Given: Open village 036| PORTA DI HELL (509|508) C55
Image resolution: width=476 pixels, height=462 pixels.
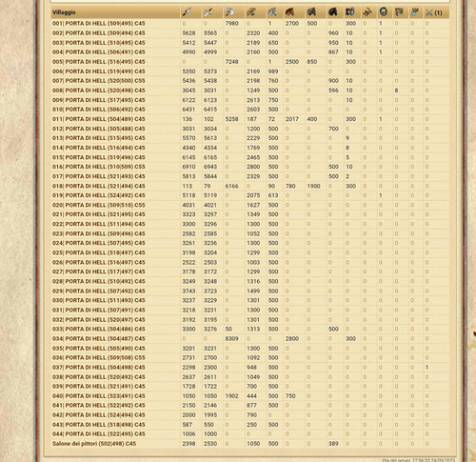Looking at the screenshot, I should 99,357.
